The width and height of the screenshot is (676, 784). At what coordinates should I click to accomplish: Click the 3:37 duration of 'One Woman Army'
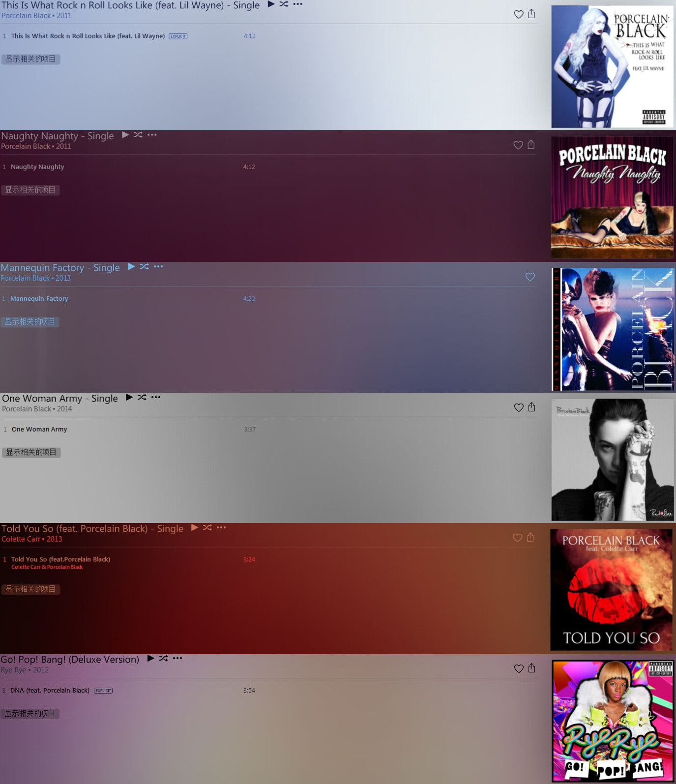[x=250, y=429]
